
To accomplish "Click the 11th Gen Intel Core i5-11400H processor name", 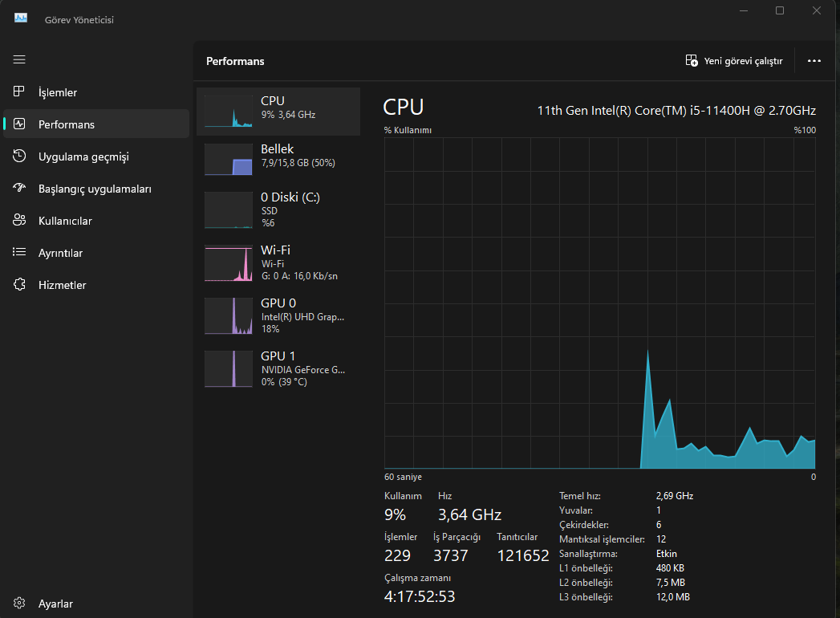I will click(x=676, y=111).
